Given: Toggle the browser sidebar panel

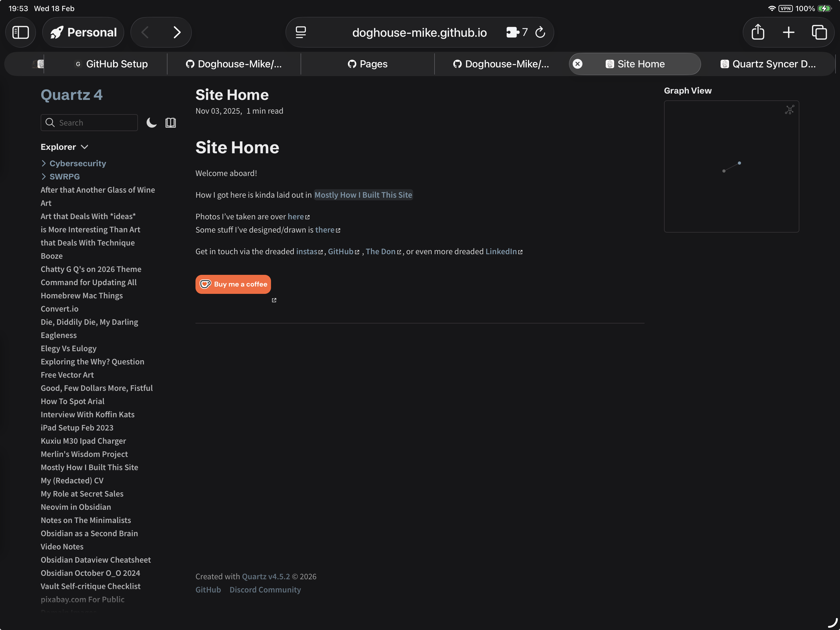Looking at the screenshot, I should (x=21, y=32).
